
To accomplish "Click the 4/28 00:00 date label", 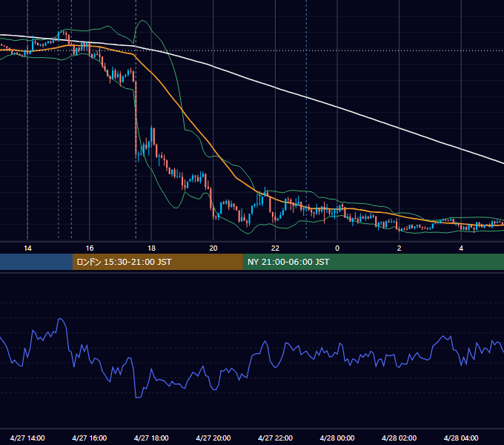I will click(x=337, y=438).
